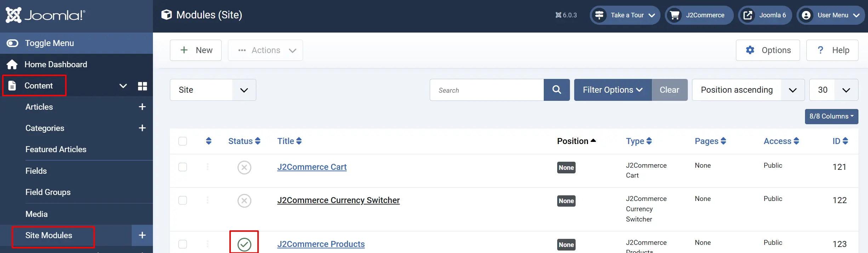Image resolution: width=868 pixels, height=253 pixels.
Task: Check the select-all checkbox in header
Action: click(183, 141)
